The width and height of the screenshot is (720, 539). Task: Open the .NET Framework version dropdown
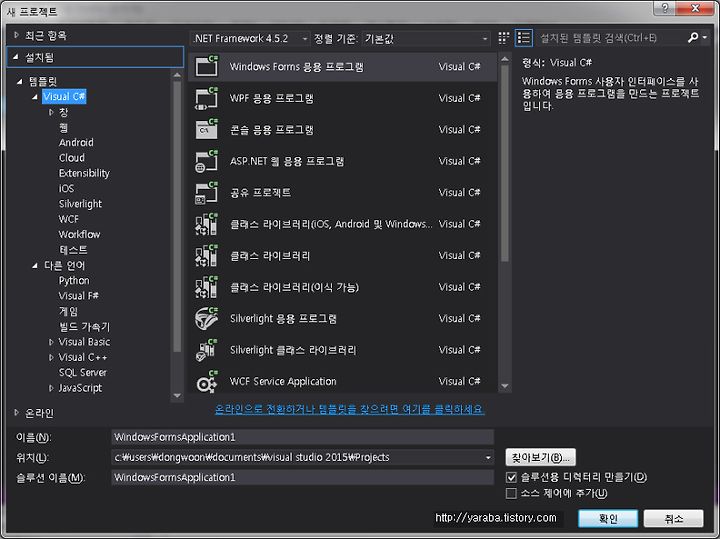pyautogui.click(x=250, y=39)
